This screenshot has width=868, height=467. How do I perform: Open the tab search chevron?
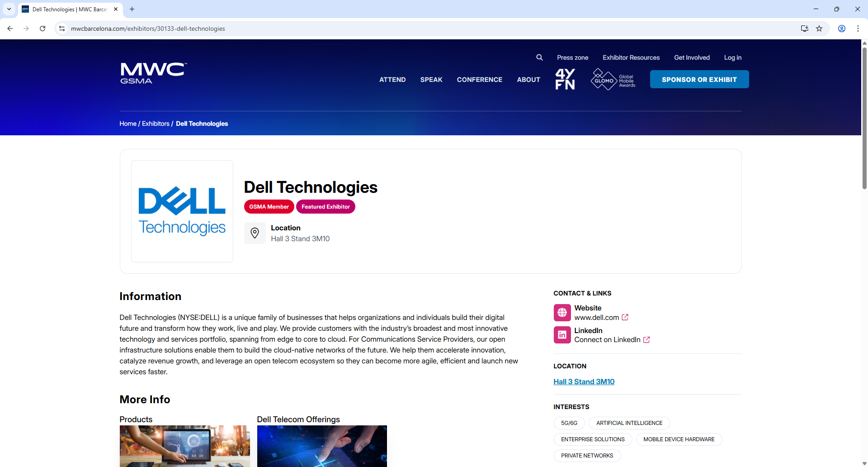point(9,9)
